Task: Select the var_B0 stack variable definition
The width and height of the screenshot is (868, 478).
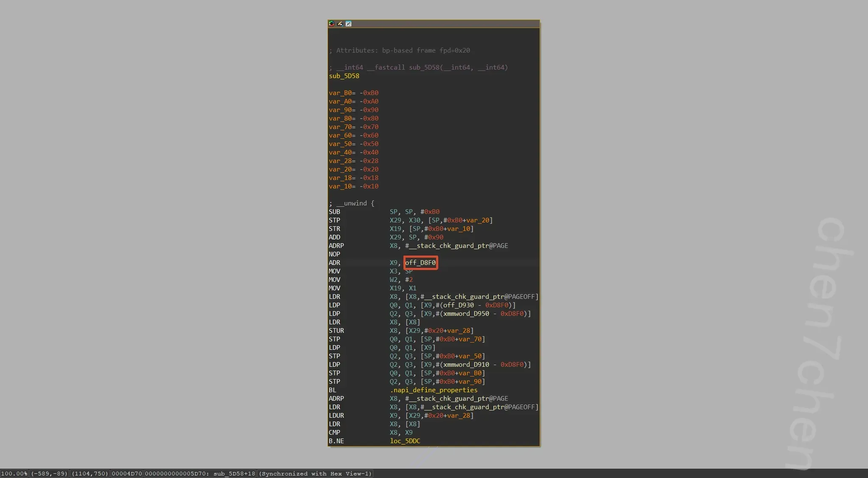Action: (340, 93)
